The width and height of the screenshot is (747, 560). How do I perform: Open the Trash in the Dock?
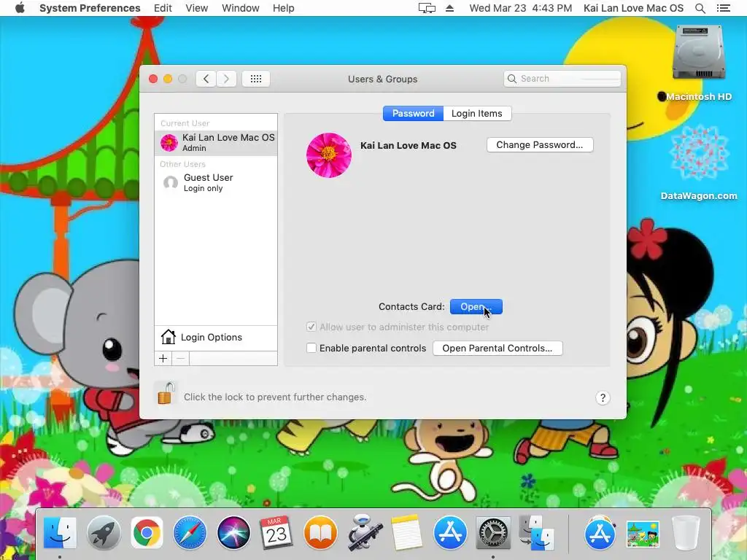pyautogui.click(x=686, y=532)
